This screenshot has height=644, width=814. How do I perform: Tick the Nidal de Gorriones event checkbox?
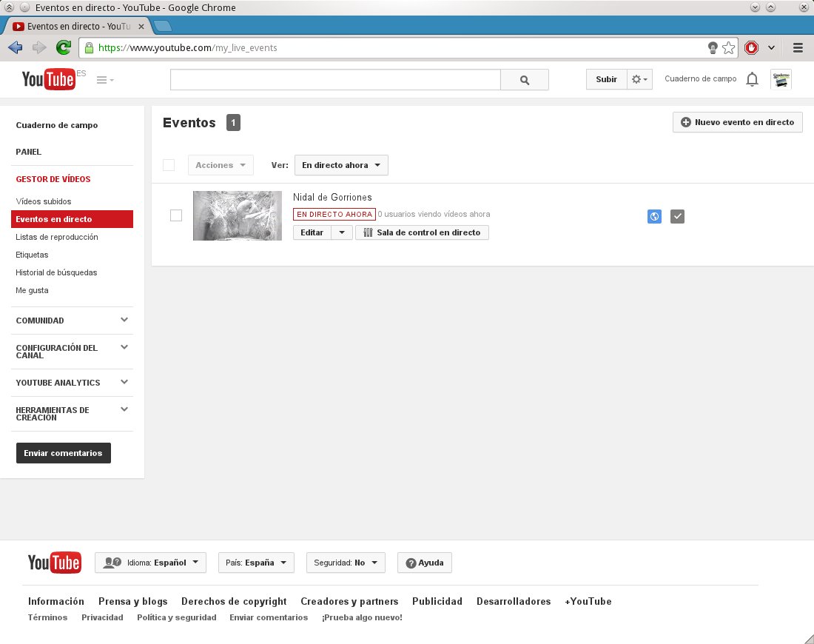(176, 215)
